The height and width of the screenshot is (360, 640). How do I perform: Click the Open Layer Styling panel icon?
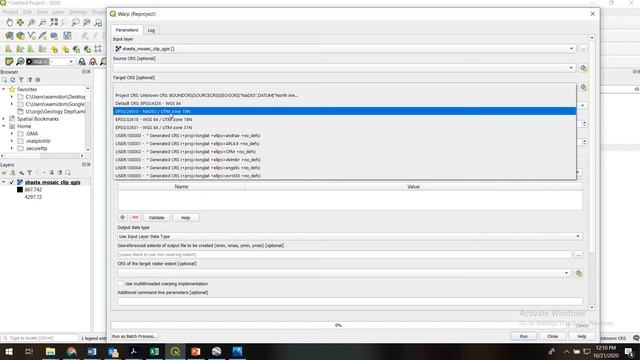(x=4, y=173)
